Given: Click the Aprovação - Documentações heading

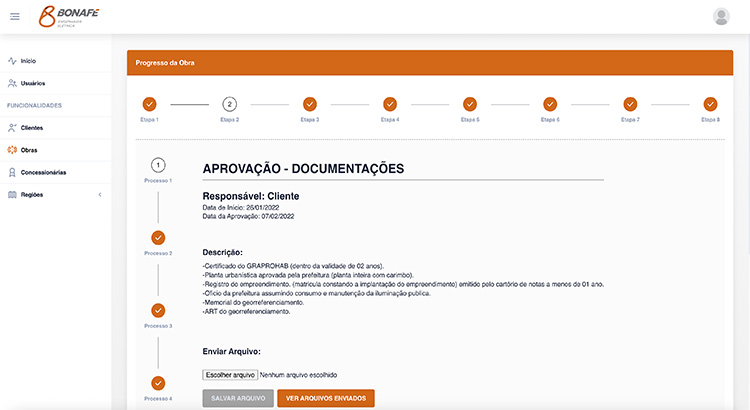Looking at the screenshot, I should coord(303,168).
